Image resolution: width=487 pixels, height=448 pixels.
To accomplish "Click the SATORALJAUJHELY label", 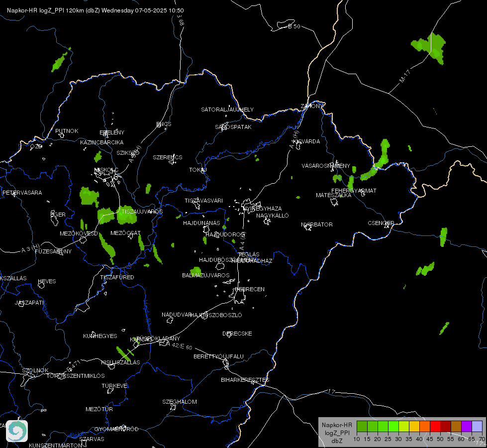I will pos(227,110).
